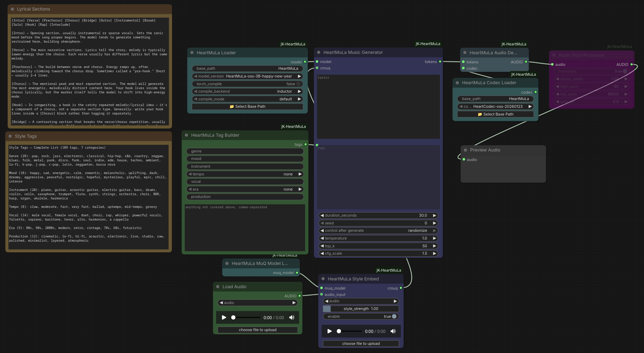Open compile_backend selector
This screenshot has height=353, width=644.
click(247, 91)
